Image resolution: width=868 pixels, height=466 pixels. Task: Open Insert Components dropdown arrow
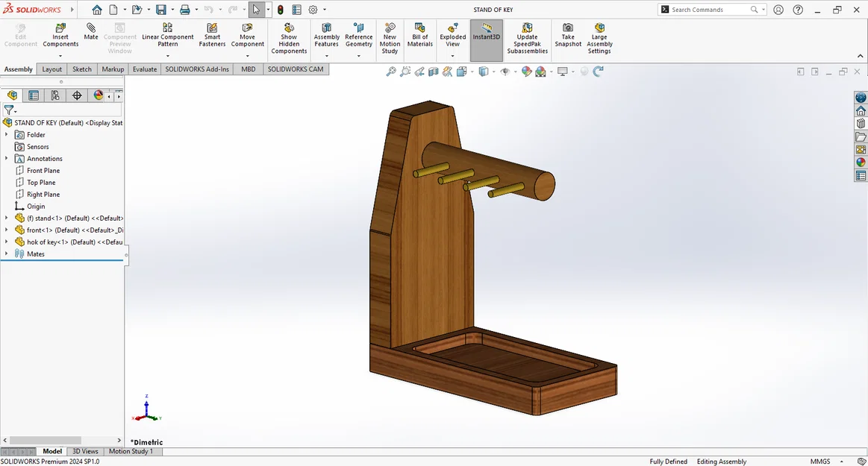click(60, 56)
